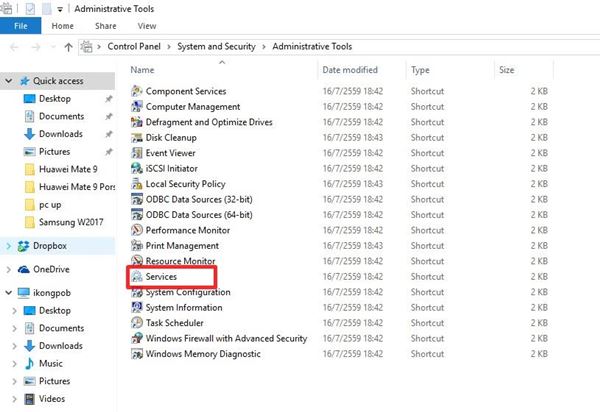Select ikongpob computer in the tree
The image size is (600, 412).
[52, 293]
